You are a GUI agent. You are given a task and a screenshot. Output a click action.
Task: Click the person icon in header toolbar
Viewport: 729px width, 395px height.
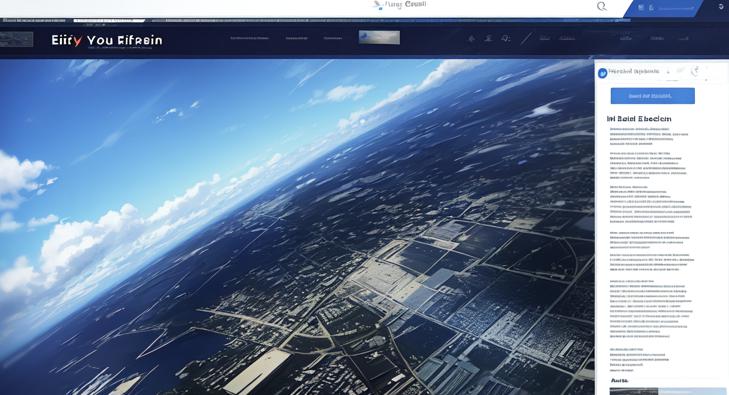pyautogui.click(x=488, y=39)
